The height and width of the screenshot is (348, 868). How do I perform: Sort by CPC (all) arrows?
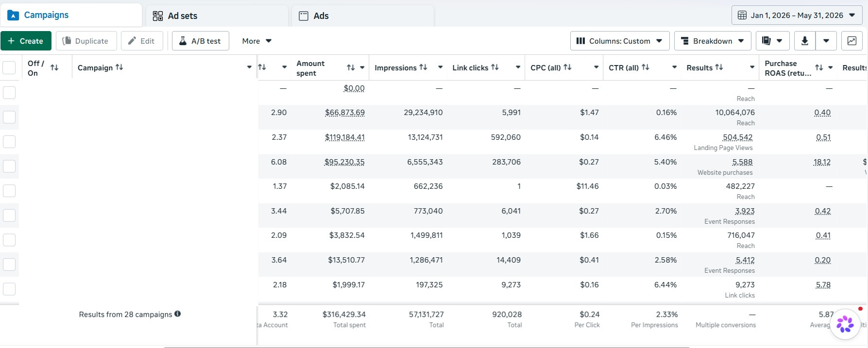click(x=567, y=67)
